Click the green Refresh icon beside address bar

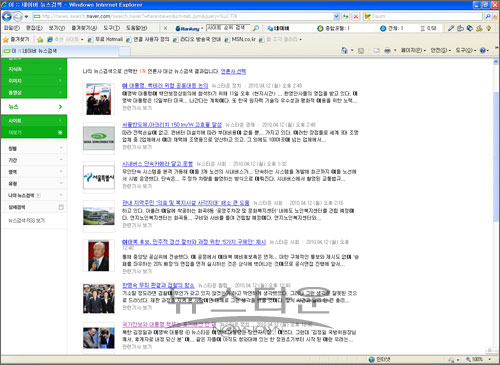pyautogui.click(x=346, y=16)
